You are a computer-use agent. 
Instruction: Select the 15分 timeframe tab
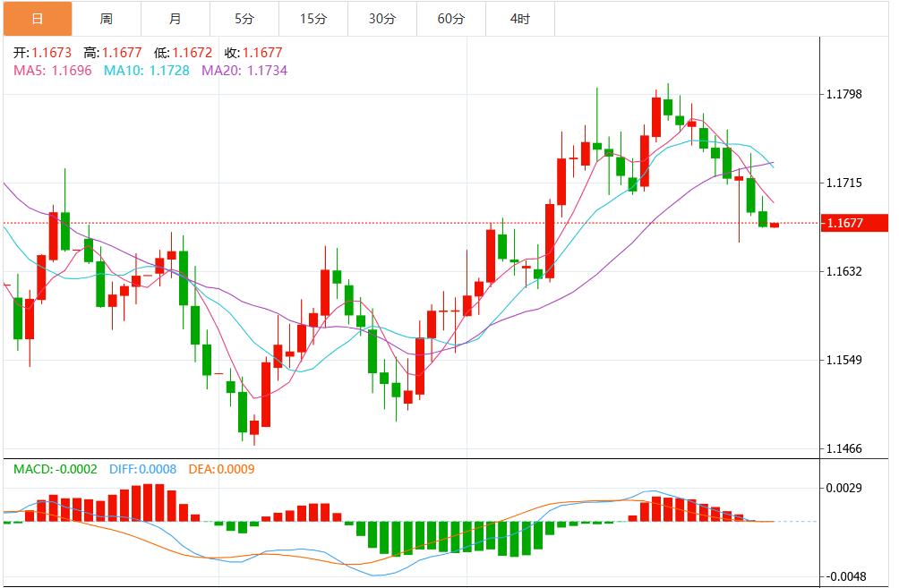313,19
